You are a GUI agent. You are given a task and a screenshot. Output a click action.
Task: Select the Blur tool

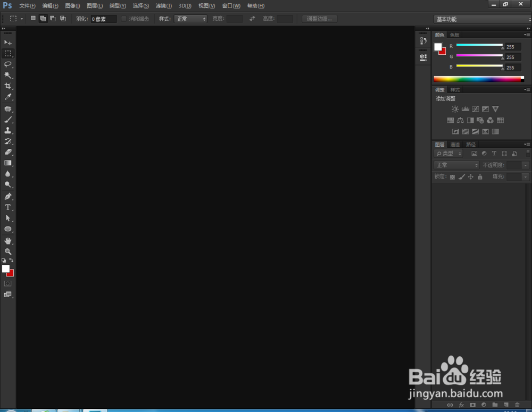coord(8,174)
